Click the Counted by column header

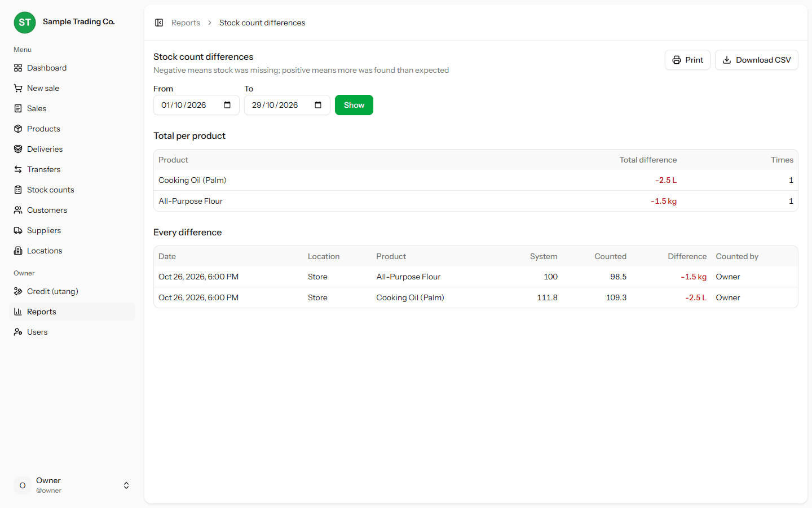pos(737,256)
